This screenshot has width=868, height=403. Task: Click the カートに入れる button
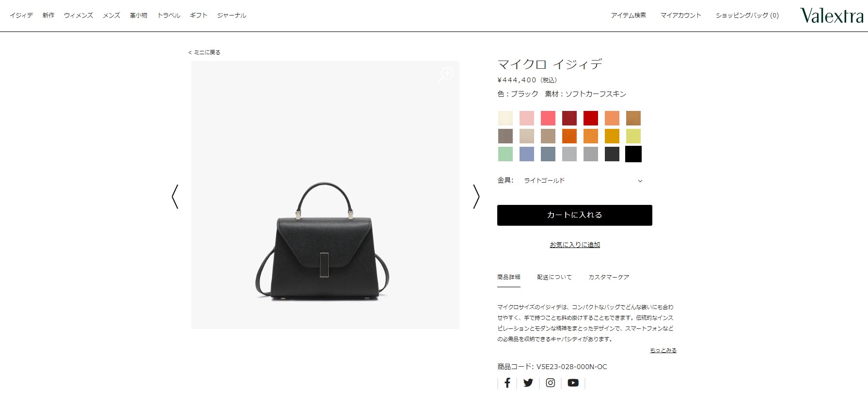[x=575, y=215]
